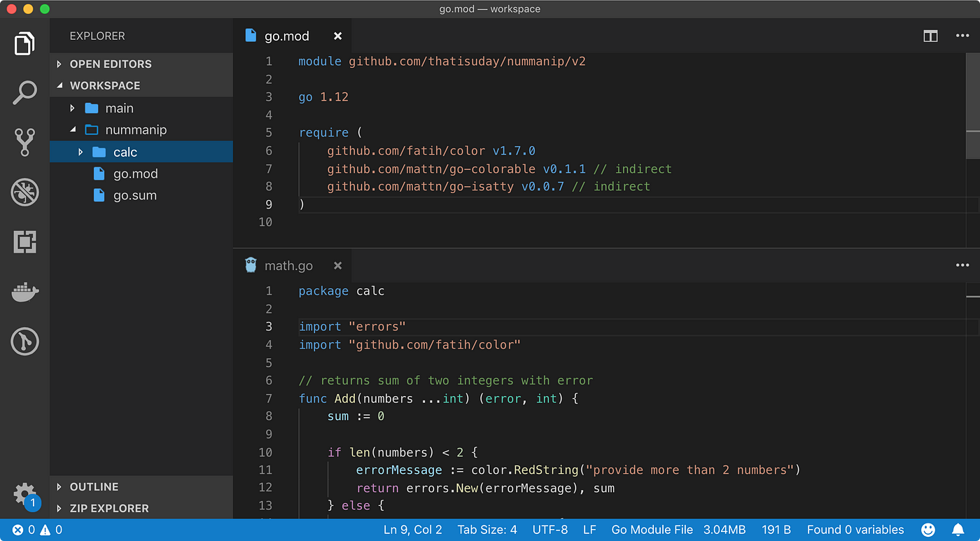Open the Docker view
980x541 pixels.
(x=24, y=292)
